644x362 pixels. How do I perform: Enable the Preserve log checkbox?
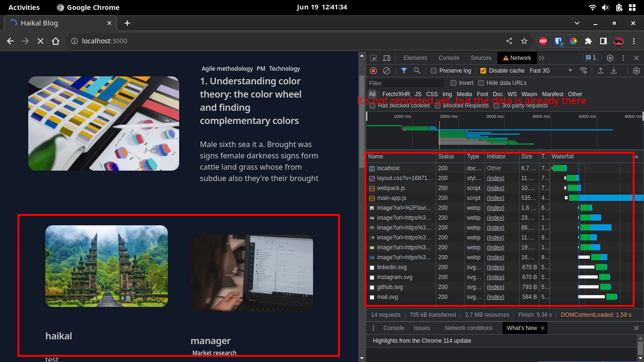click(x=434, y=71)
